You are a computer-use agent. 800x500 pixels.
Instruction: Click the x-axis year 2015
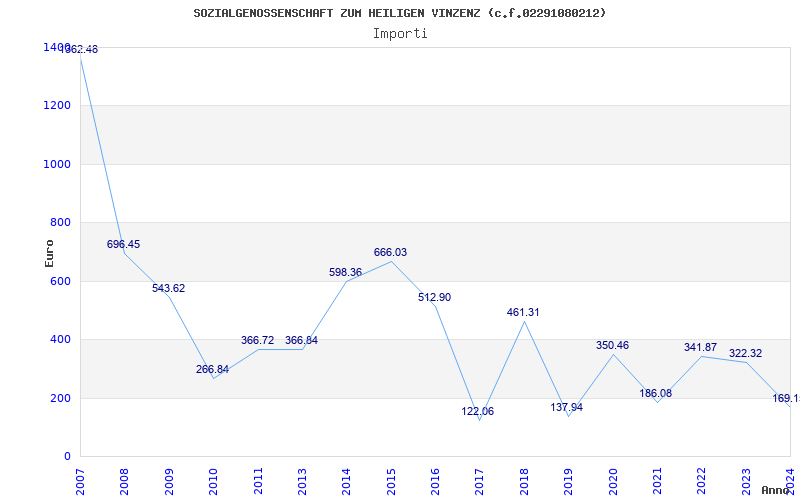(x=391, y=482)
